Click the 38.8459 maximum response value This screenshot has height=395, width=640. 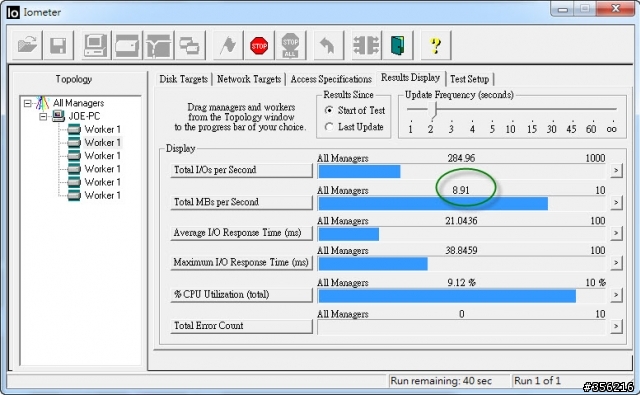[x=461, y=251]
